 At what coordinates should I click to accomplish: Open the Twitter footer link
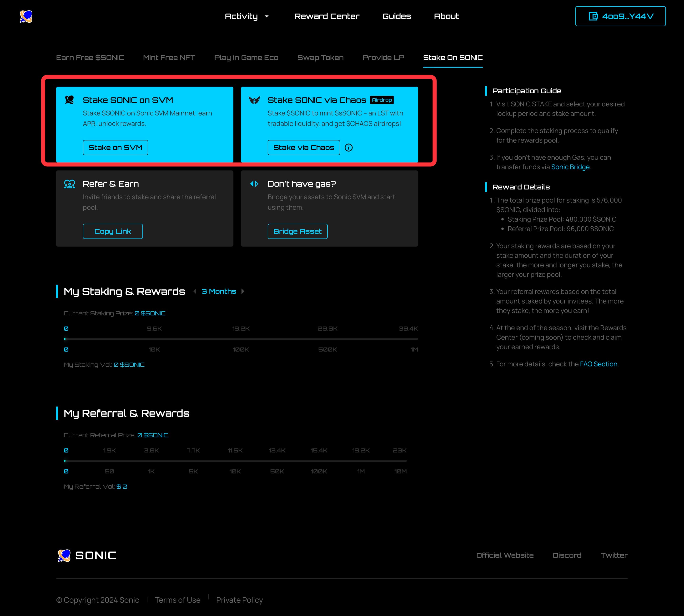click(x=614, y=555)
